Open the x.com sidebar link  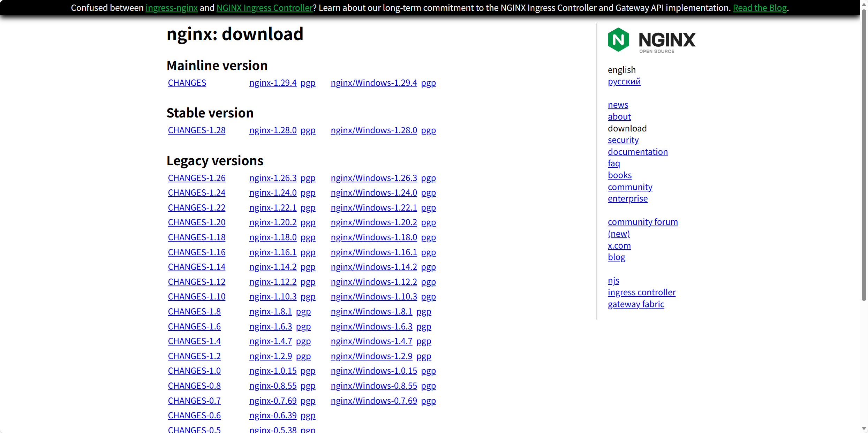[x=619, y=246]
